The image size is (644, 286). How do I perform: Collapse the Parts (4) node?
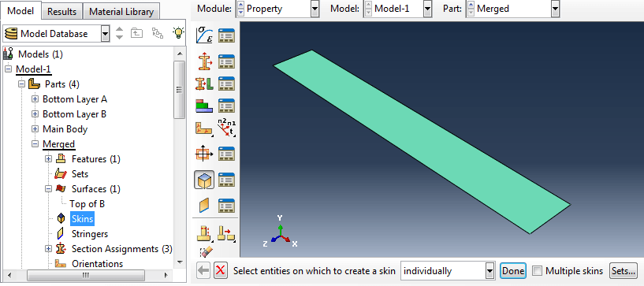coord(22,84)
